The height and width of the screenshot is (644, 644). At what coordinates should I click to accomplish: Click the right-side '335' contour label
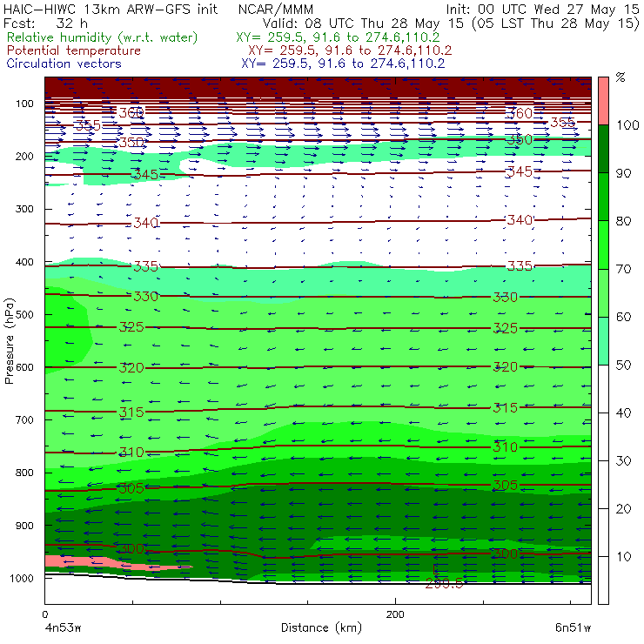coord(520,266)
